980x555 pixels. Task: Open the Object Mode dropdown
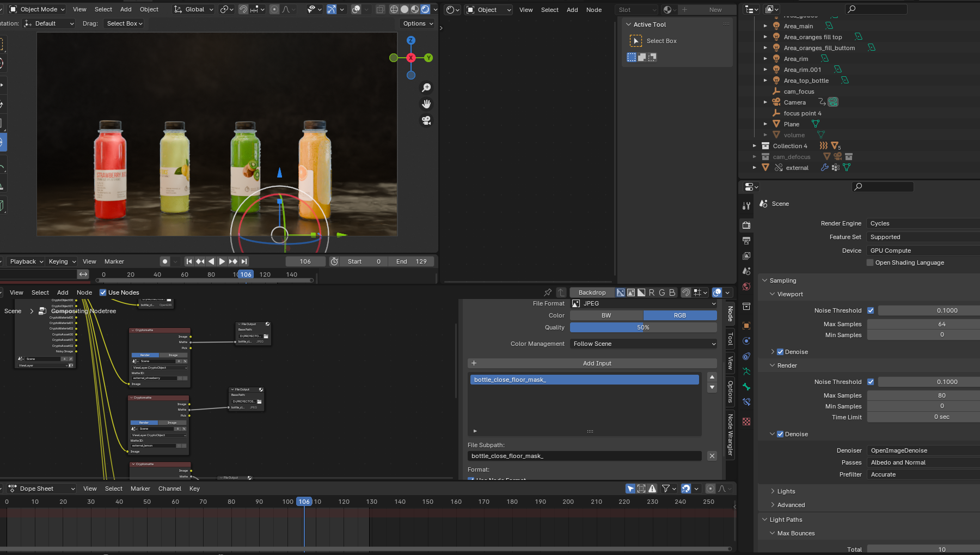(x=37, y=9)
